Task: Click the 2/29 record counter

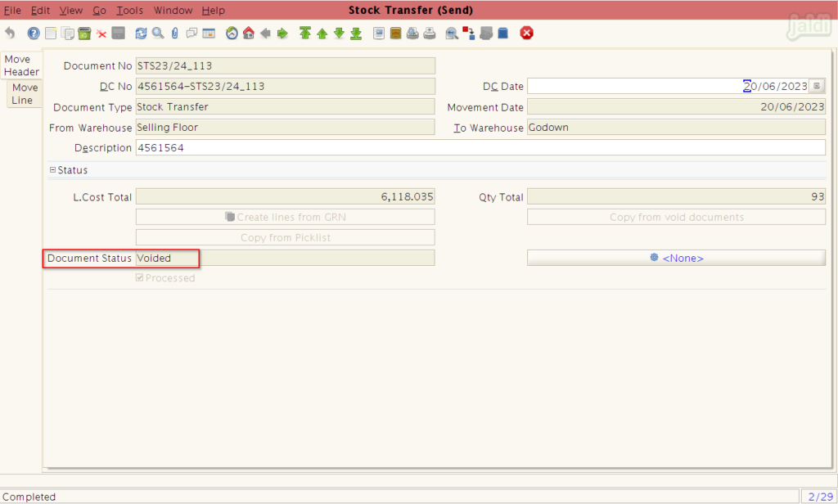Action: coord(820,497)
